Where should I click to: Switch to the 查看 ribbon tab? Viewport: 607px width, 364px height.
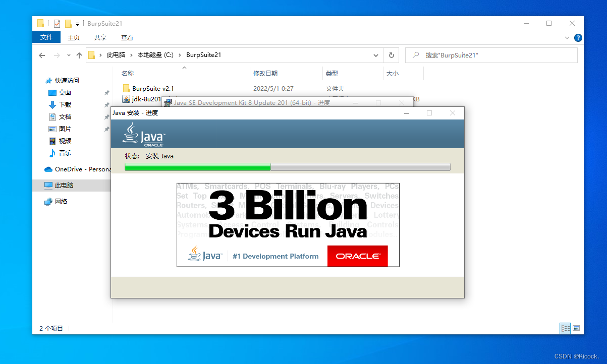(x=127, y=37)
